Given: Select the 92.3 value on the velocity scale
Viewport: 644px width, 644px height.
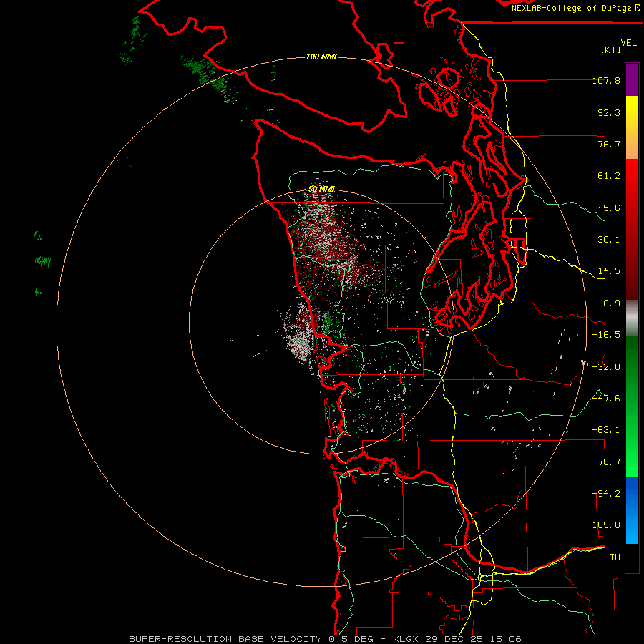Looking at the screenshot, I should click(609, 112).
